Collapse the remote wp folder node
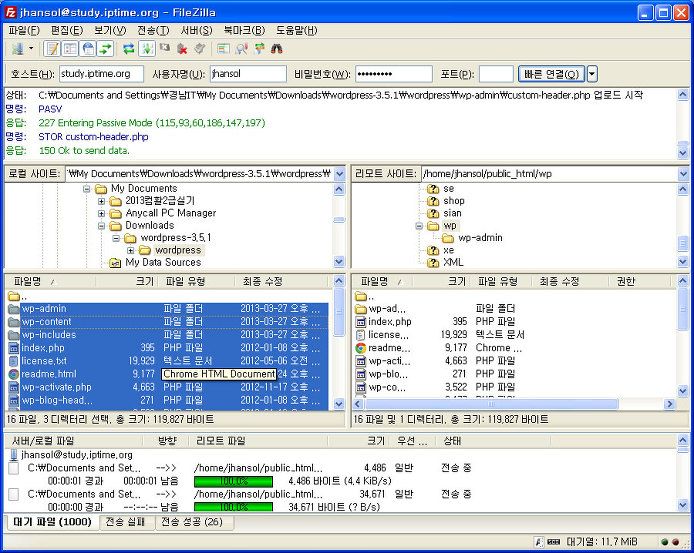The image size is (694, 553). coord(419,226)
